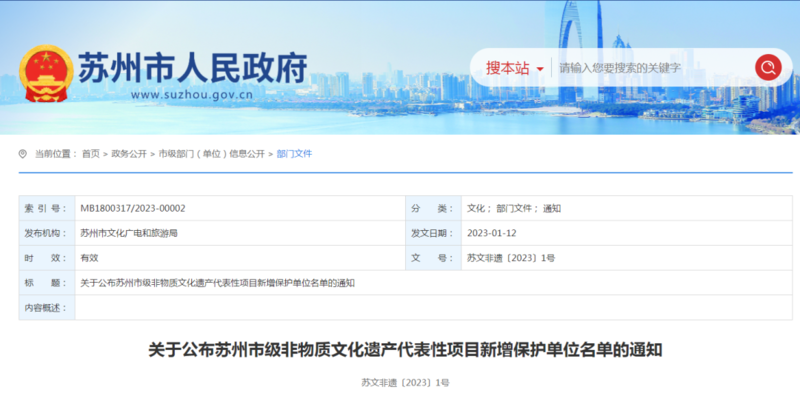Screen dimensions: 800x404
Task: Click the bold article headline
Action: [x=405, y=350]
